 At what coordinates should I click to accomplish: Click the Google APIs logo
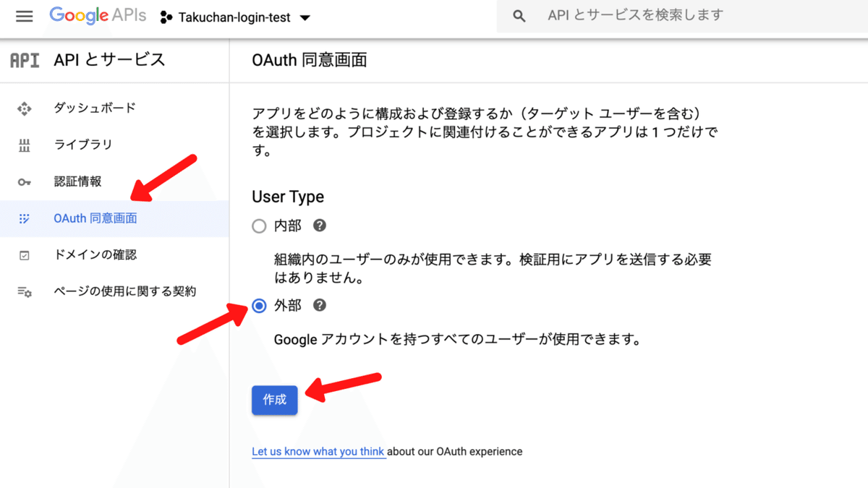tap(98, 15)
